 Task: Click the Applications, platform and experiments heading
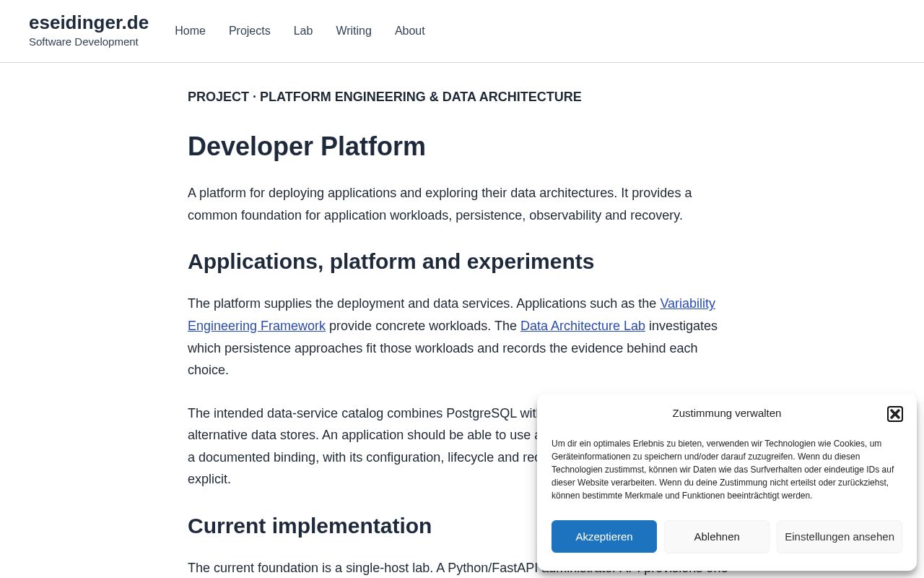pos(391,262)
